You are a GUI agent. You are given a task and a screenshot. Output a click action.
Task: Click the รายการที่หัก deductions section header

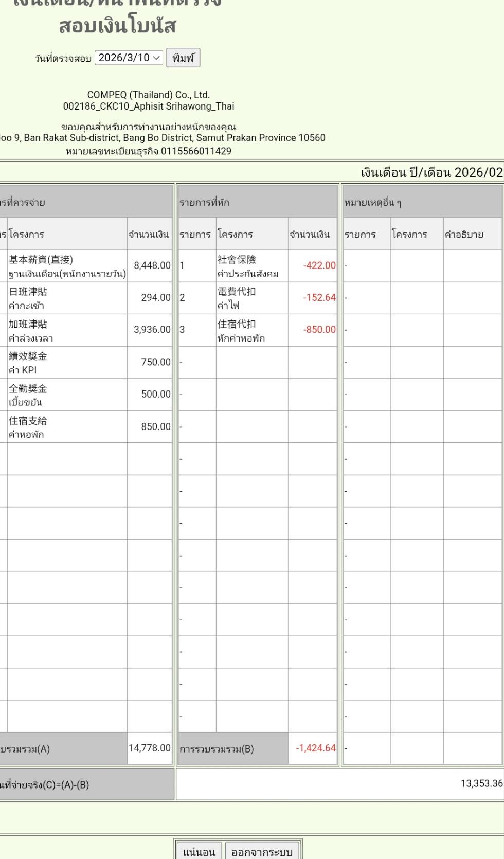pyautogui.click(x=204, y=202)
